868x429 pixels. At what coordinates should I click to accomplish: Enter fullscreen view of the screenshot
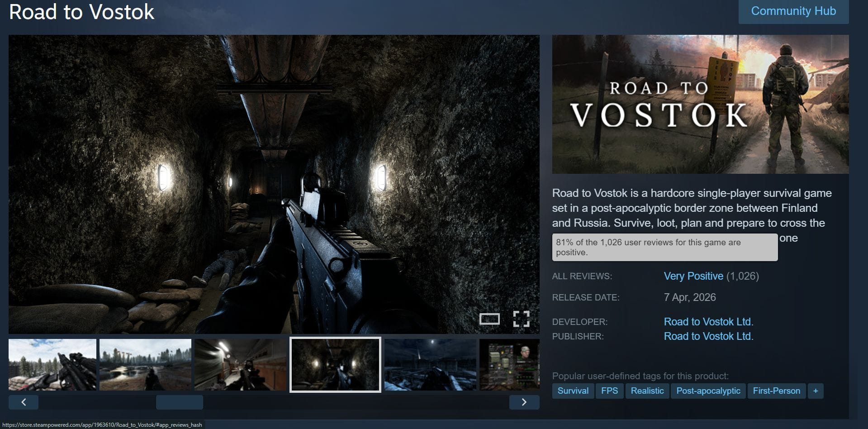pyautogui.click(x=521, y=319)
